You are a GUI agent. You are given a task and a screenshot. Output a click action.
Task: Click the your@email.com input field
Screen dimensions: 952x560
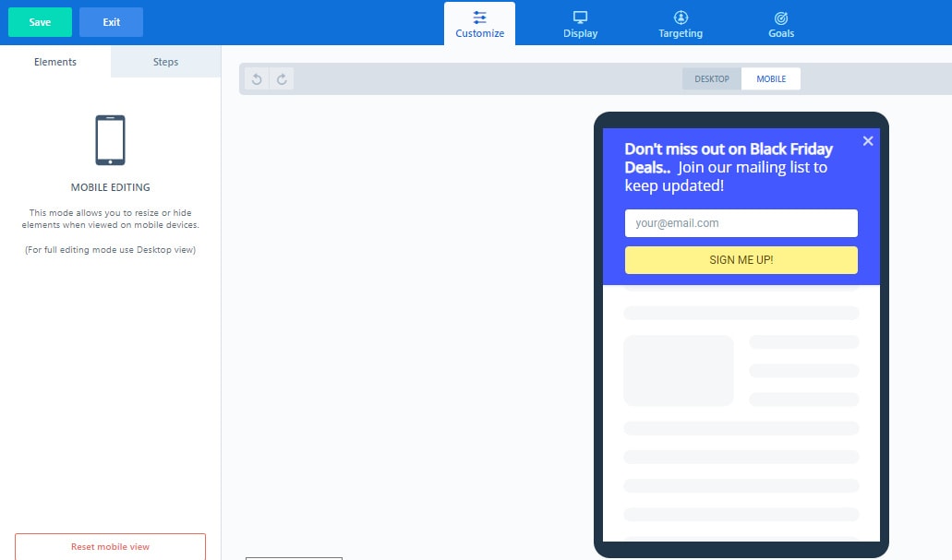[741, 223]
